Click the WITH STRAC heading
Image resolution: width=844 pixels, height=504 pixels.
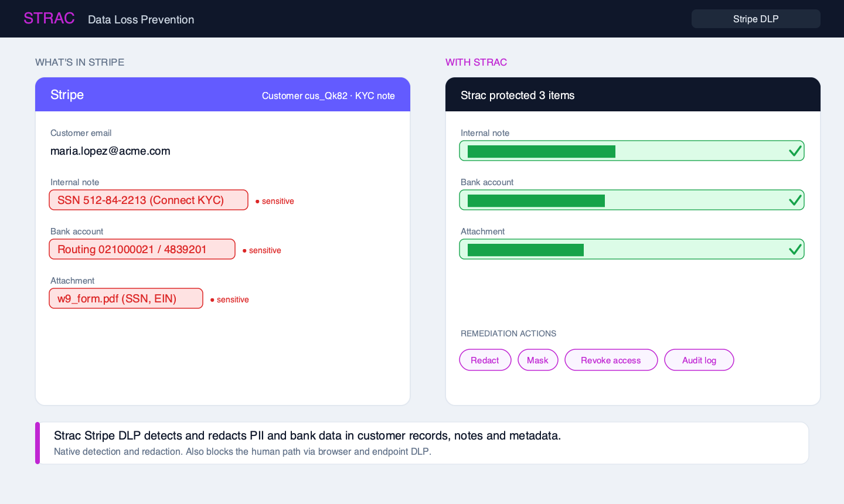476,62
